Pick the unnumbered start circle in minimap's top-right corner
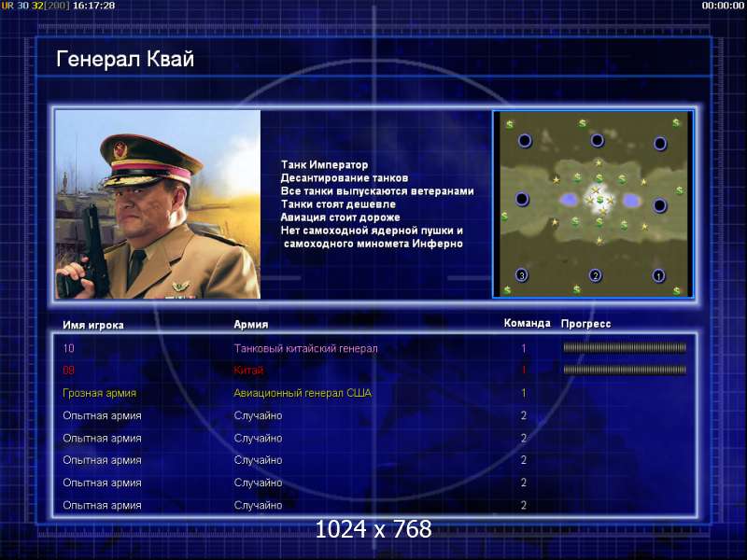 (660, 143)
